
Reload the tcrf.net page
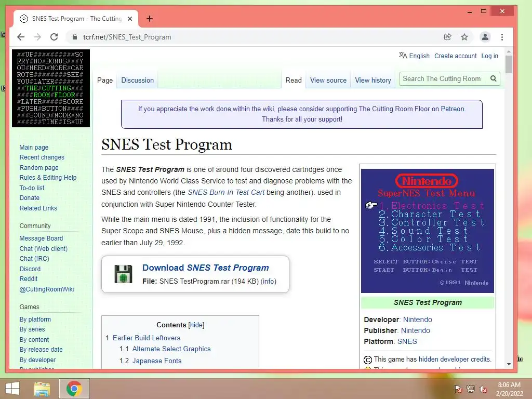54,37
